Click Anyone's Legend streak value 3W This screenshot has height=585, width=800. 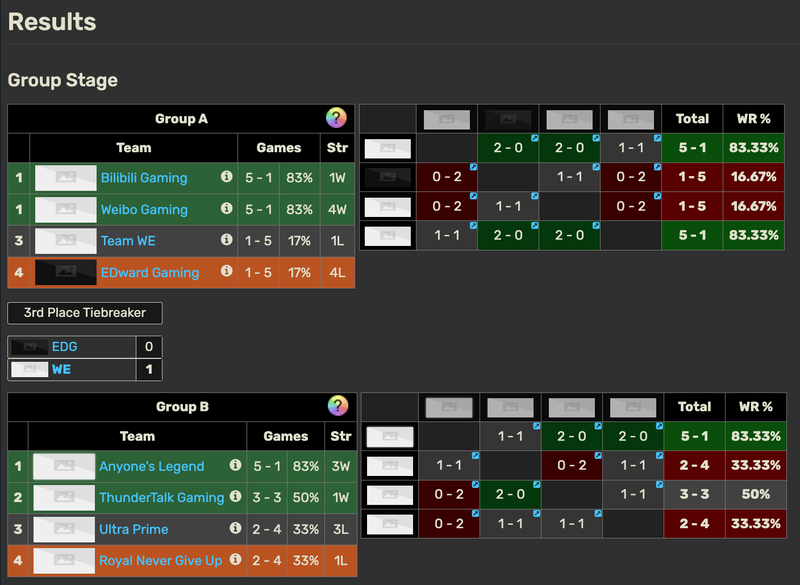(340, 466)
